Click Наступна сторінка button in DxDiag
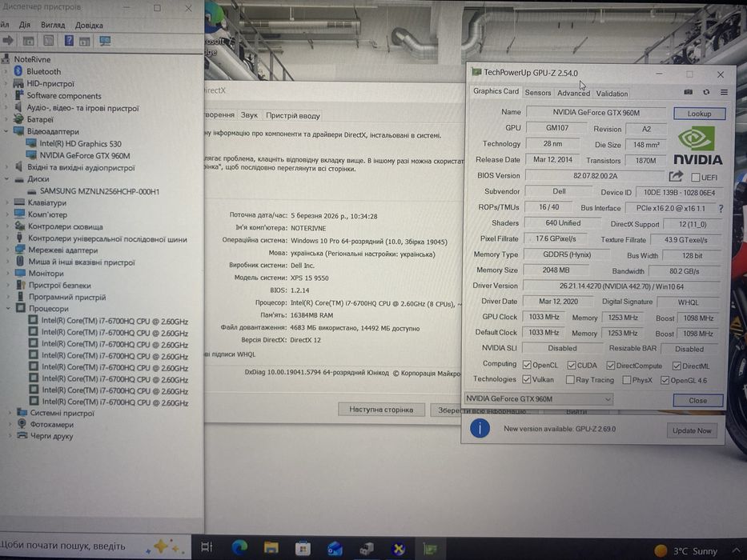Viewport: 747px width, 560px height. coord(381,409)
